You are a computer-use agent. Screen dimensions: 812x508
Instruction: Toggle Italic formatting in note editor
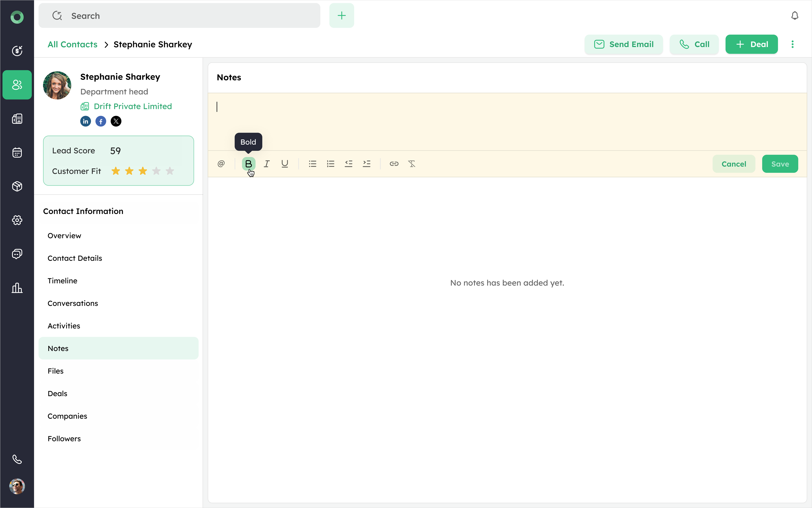[266, 164]
